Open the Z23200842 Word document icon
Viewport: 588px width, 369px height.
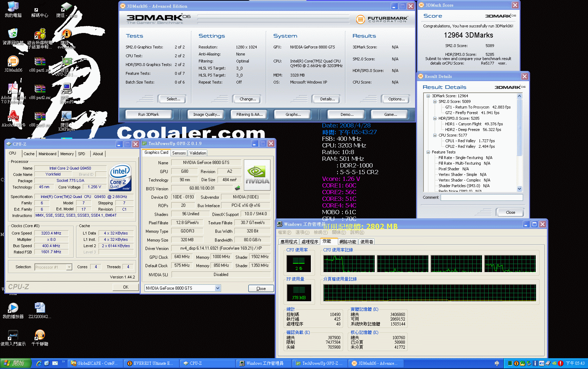click(x=40, y=310)
